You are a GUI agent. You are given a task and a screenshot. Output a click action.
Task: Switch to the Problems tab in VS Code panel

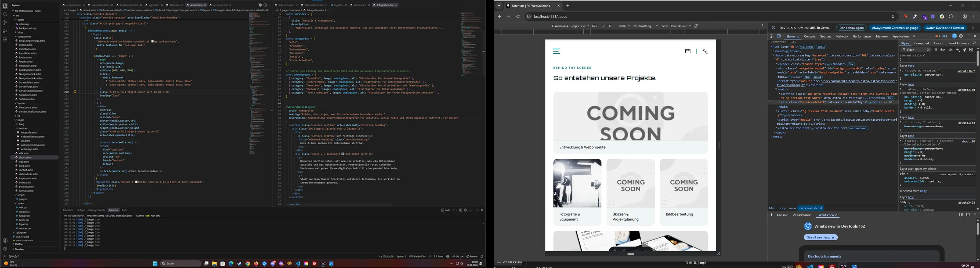(x=68, y=210)
